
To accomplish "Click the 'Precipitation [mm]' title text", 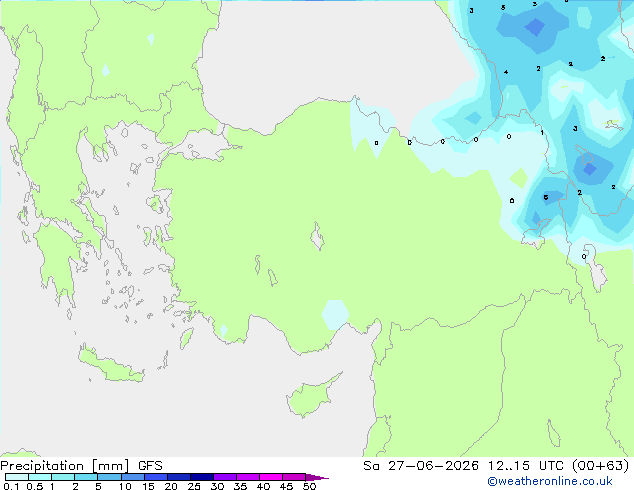I will tap(65, 466).
